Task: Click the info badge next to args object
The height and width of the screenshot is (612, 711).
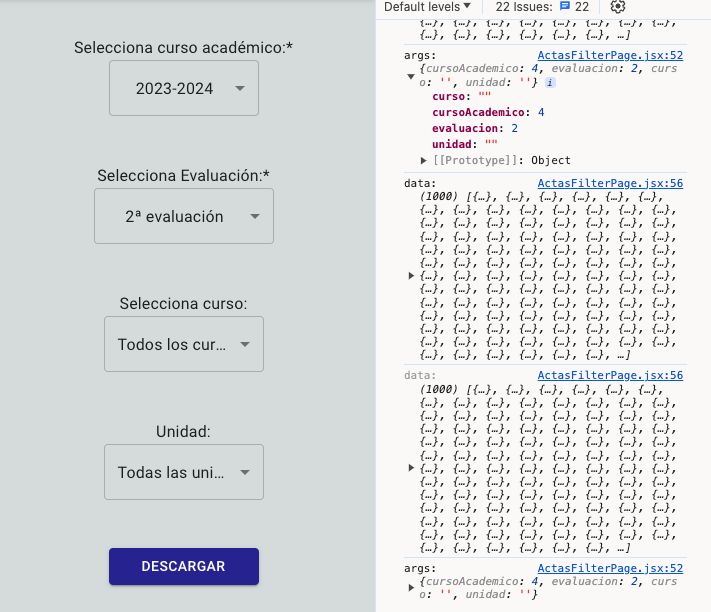Action: click(550, 83)
